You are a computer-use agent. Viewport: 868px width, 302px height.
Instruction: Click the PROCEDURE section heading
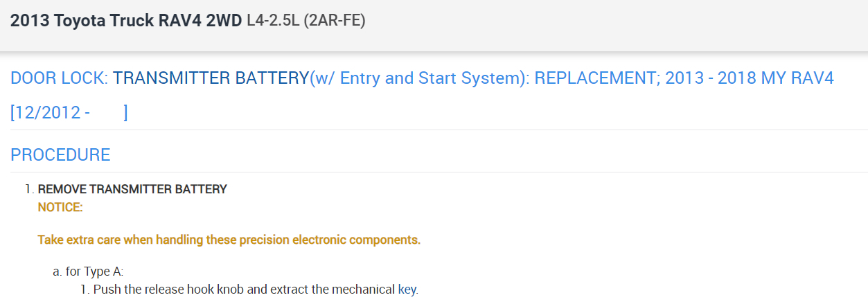[60, 154]
